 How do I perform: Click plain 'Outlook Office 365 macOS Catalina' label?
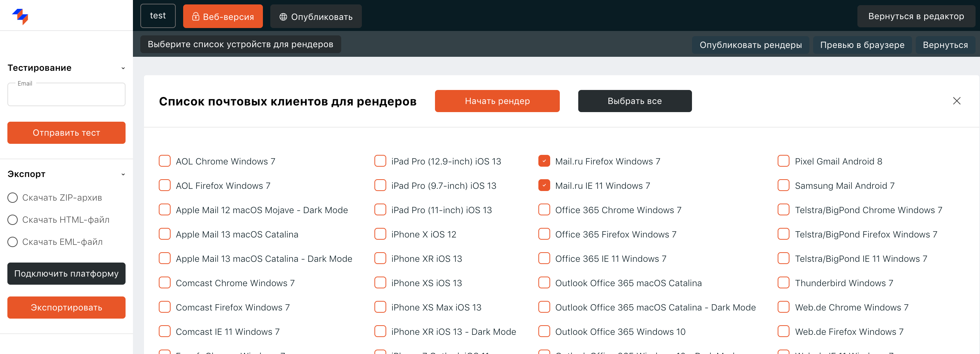628,283
